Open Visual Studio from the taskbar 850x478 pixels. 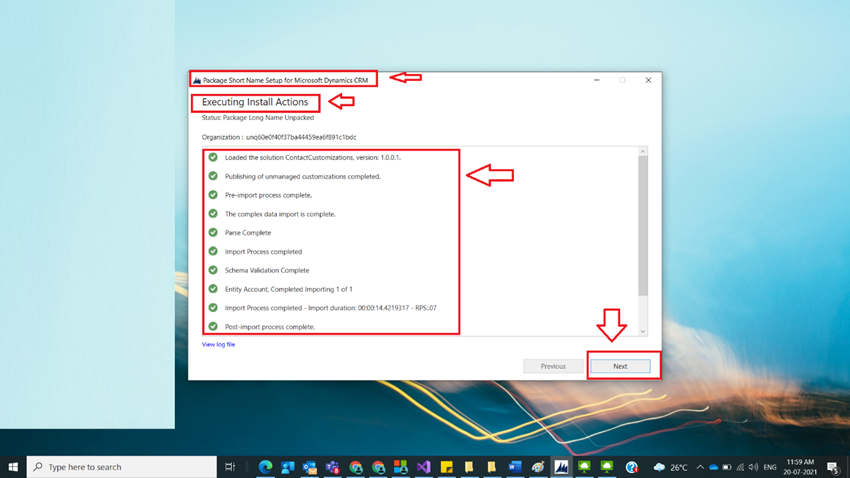pos(423,467)
